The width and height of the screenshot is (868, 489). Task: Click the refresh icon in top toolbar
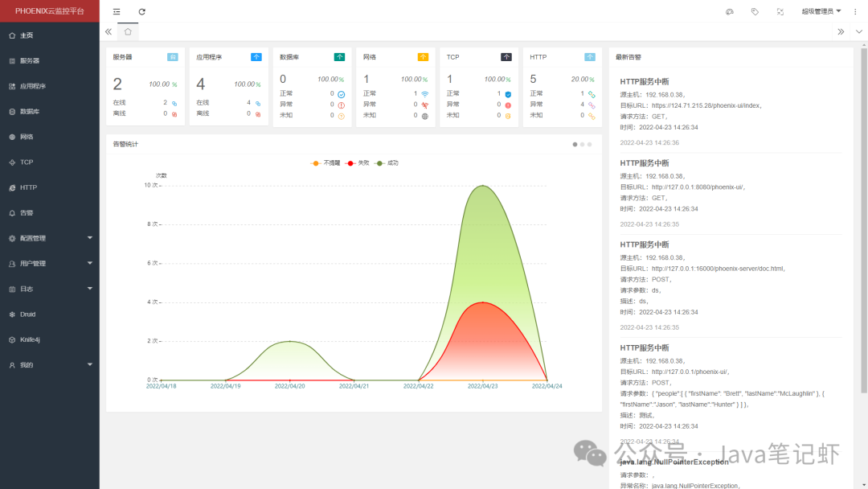click(x=141, y=11)
